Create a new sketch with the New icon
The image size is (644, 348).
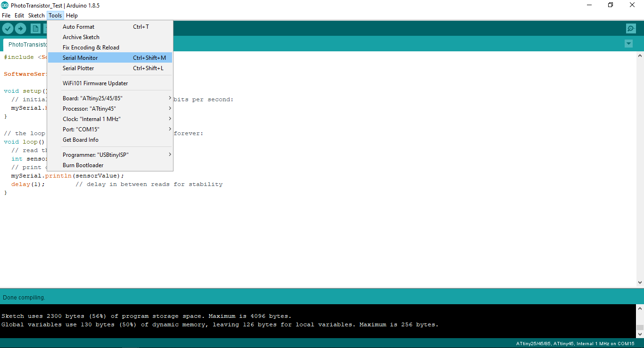point(35,29)
